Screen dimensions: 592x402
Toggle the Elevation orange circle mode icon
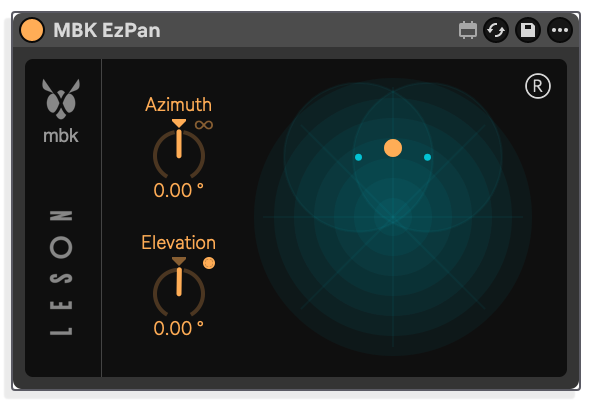pyautogui.click(x=209, y=263)
